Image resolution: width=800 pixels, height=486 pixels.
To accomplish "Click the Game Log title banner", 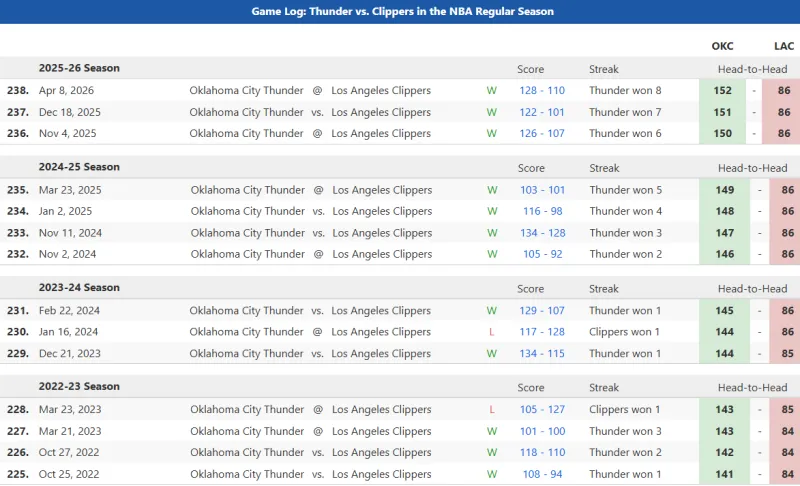I will coord(400,12).
